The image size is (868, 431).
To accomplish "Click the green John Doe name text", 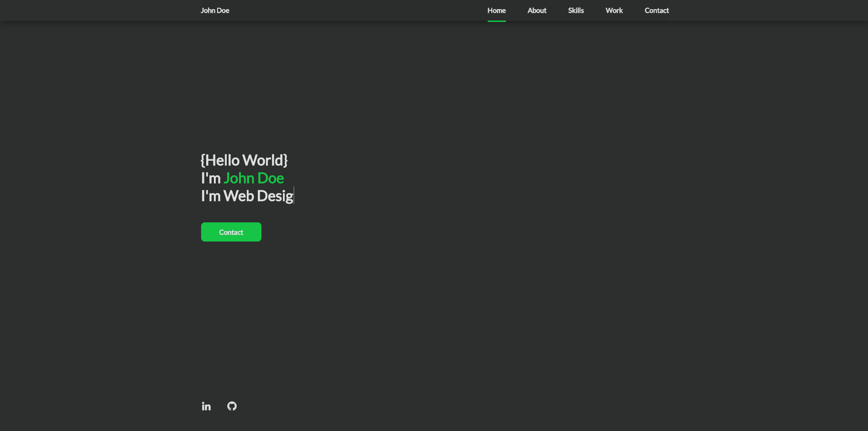I will pos(254,178).
